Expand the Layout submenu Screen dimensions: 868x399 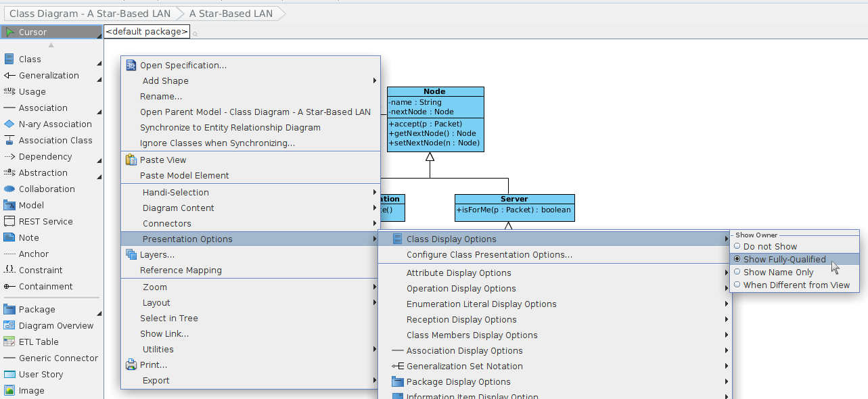(x=250, y=302)
